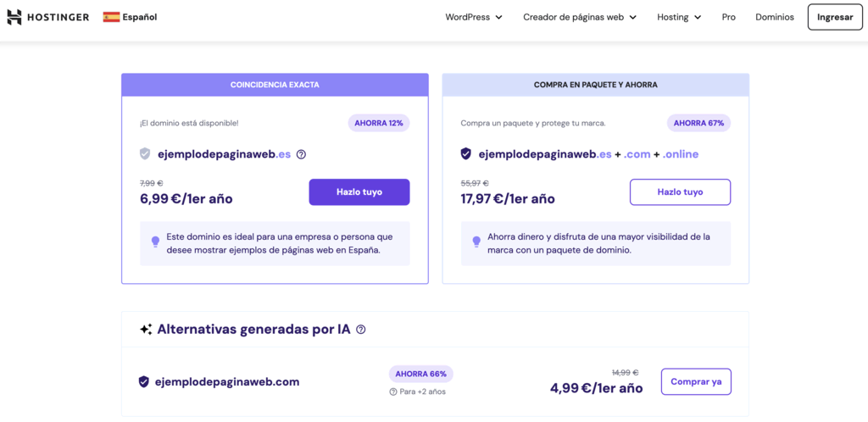
Task: Click the Hostinger logo
Action: (x=47, y=17)
